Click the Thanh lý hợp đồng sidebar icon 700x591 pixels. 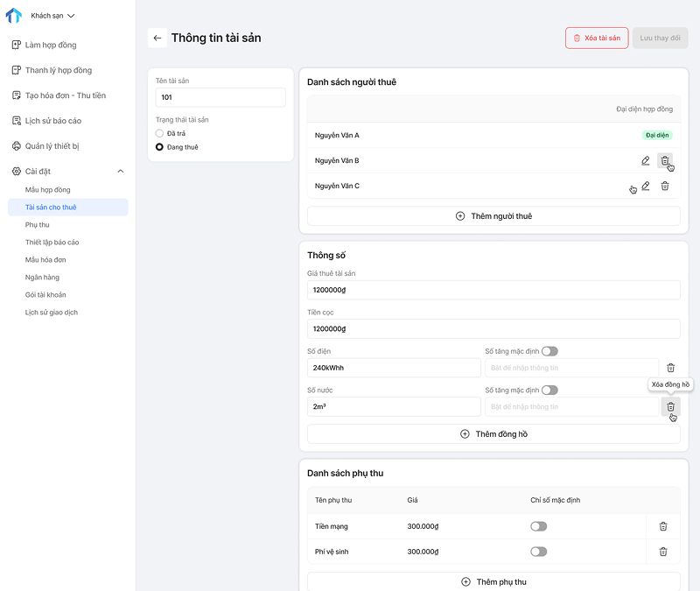point(17,70)
